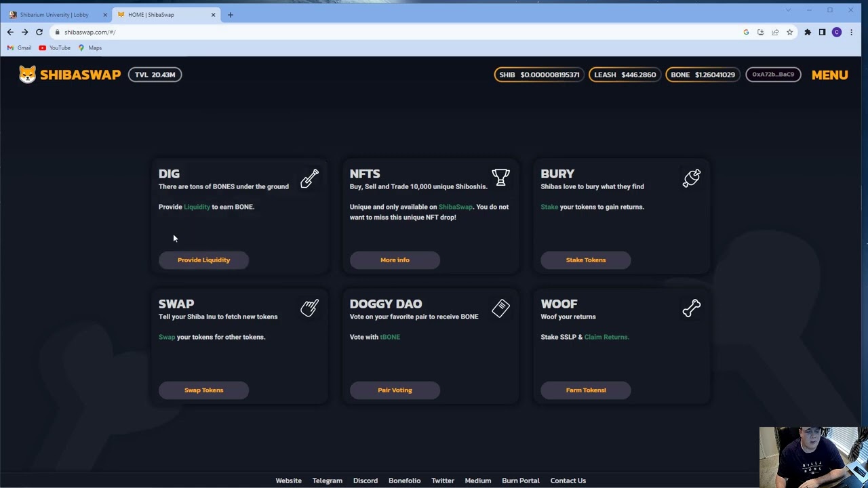Click the Google icon in the address bar
Image resolution: width=868 pixels, height=488 pixels.
click(746, 32)
